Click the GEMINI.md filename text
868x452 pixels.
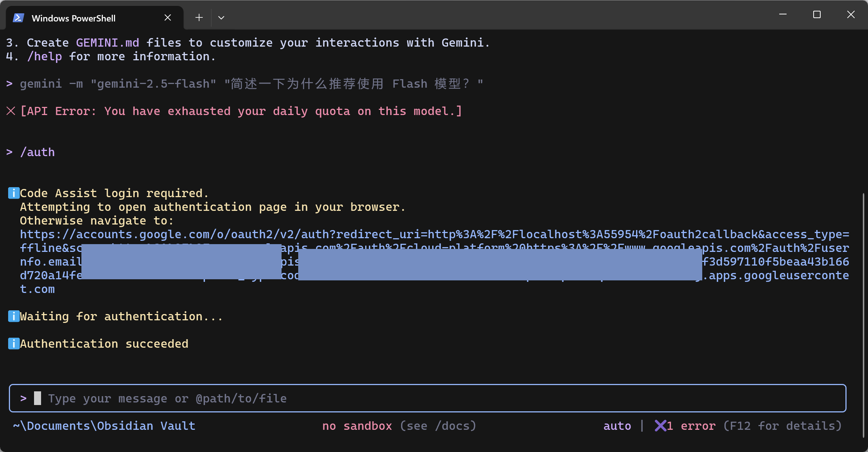[x=107, y=43]
